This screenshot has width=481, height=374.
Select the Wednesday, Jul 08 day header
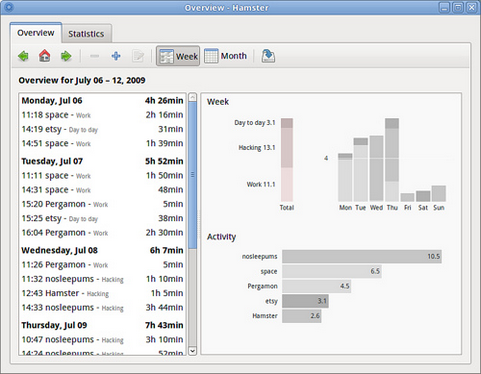pyautogui.click(x=102, y=250)
